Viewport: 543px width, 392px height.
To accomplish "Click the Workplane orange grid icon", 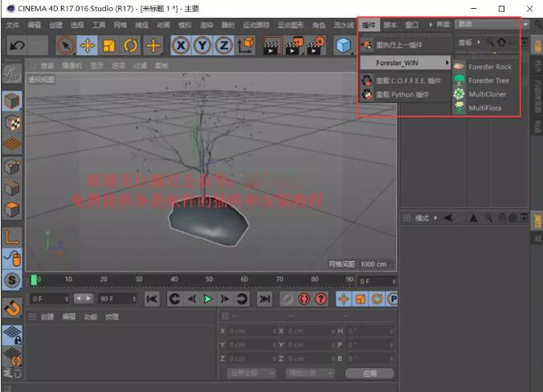I will [x=12, y=144].
